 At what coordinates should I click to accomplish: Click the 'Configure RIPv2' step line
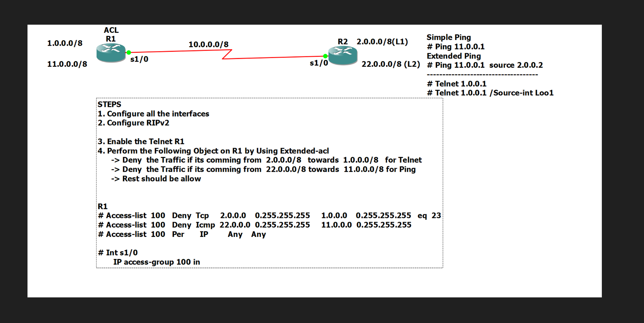click(x=134, y=123)
